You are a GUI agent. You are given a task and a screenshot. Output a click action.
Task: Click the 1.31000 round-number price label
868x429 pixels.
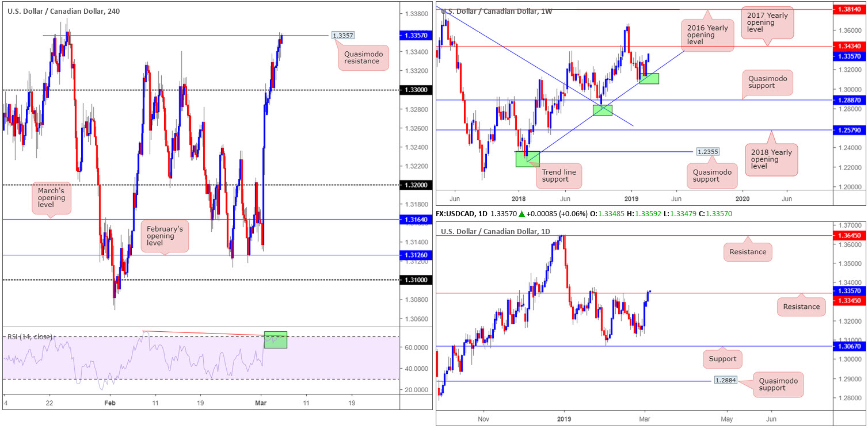tap(415, 279)
